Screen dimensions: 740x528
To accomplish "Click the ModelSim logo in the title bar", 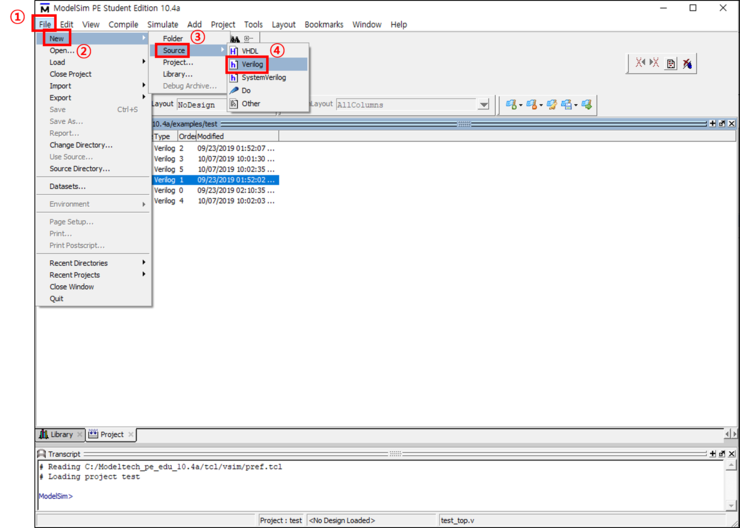I will [x=45, y=8].
